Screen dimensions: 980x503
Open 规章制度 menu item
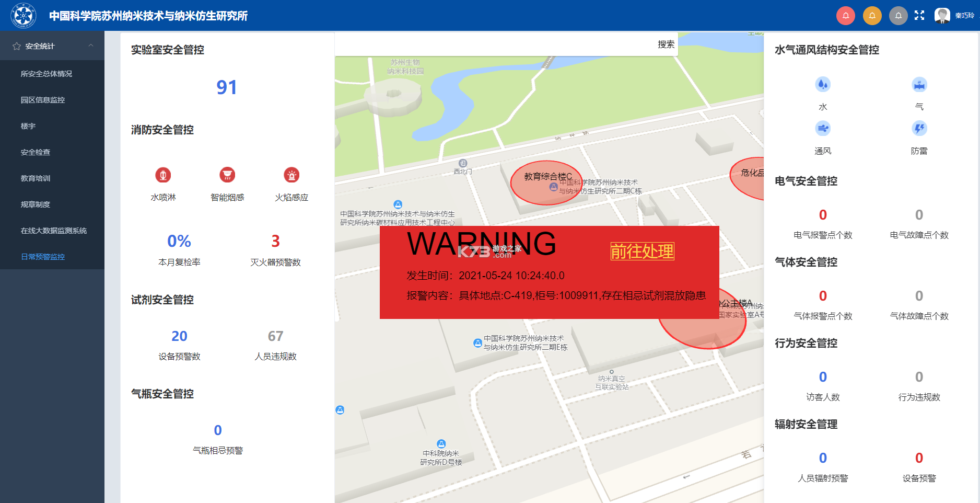pyautogui.click(x=52, y=204)
